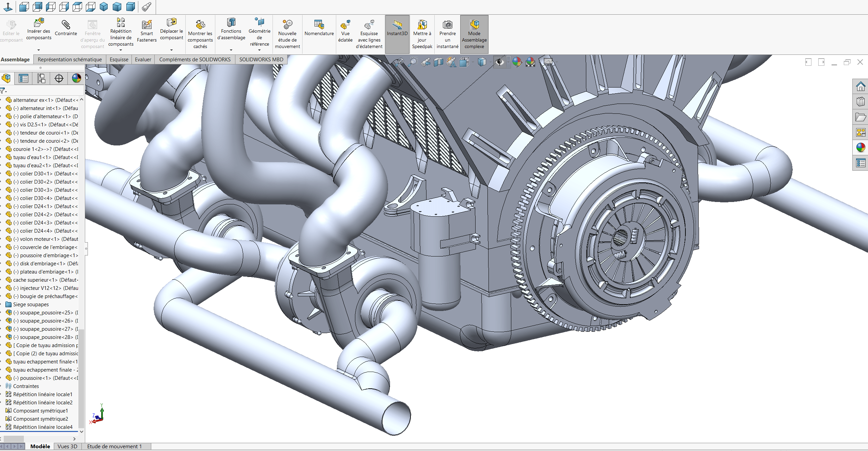Open Appearances sphere in right task pane

pos(861,147)
